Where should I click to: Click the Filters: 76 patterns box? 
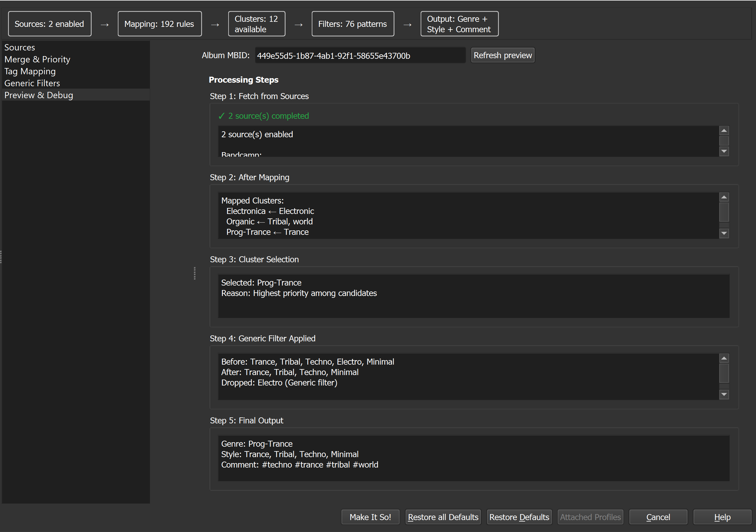click(x=352, y=24)
